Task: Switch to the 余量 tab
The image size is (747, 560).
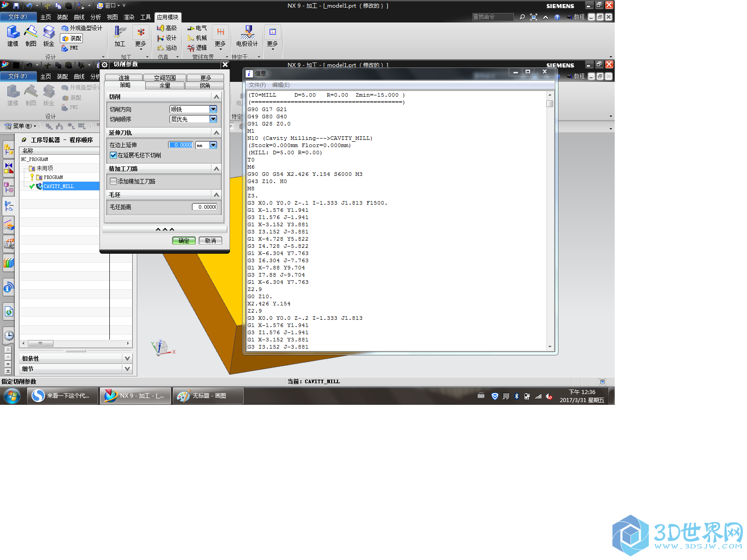Action: tap(165, 85)
